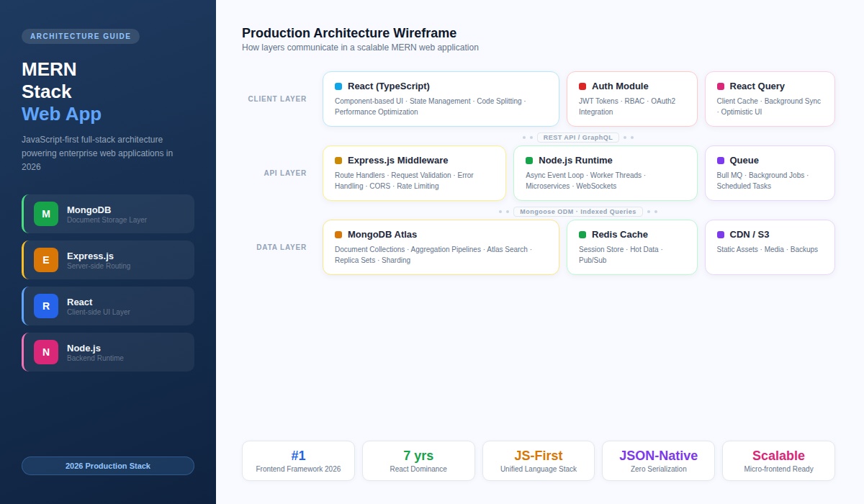This screenshot has width=864, height=504.
Task: Click the API LAYER row label
Action: click(x=285, y=174)
